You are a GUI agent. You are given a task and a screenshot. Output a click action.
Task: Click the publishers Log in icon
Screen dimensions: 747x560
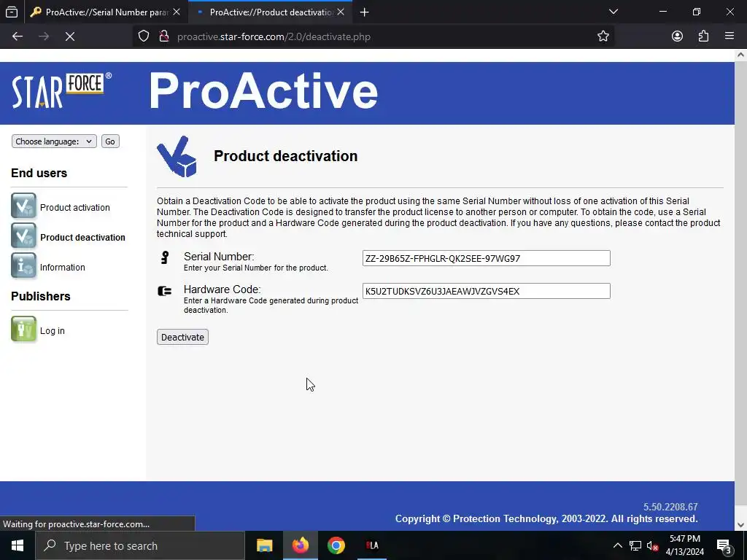tap(23, 329)
